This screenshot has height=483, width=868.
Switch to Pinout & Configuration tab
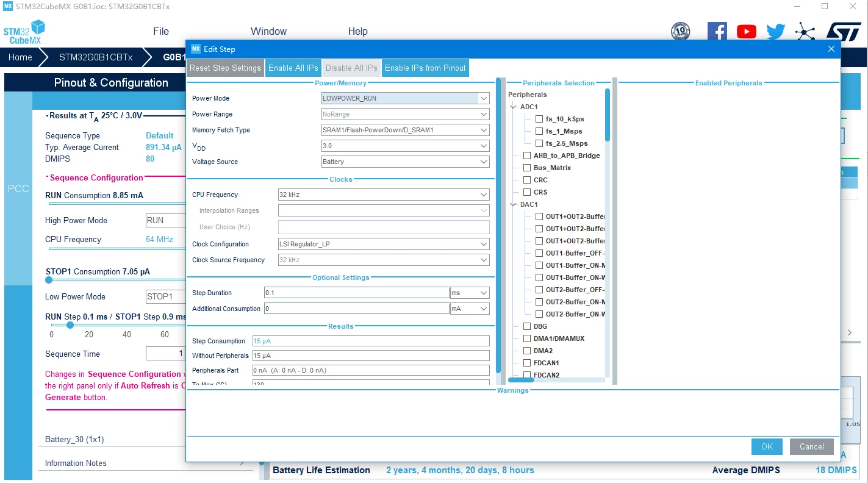coord(111,83)
